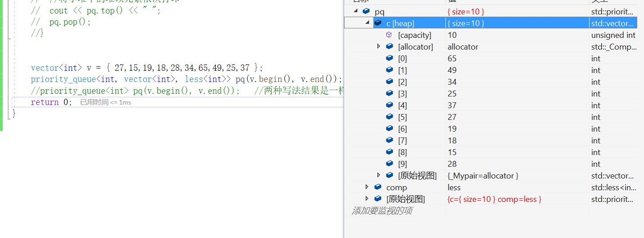Select the c [heap] row
Viewport: 644px width, 238px height.
coord(491,23)
